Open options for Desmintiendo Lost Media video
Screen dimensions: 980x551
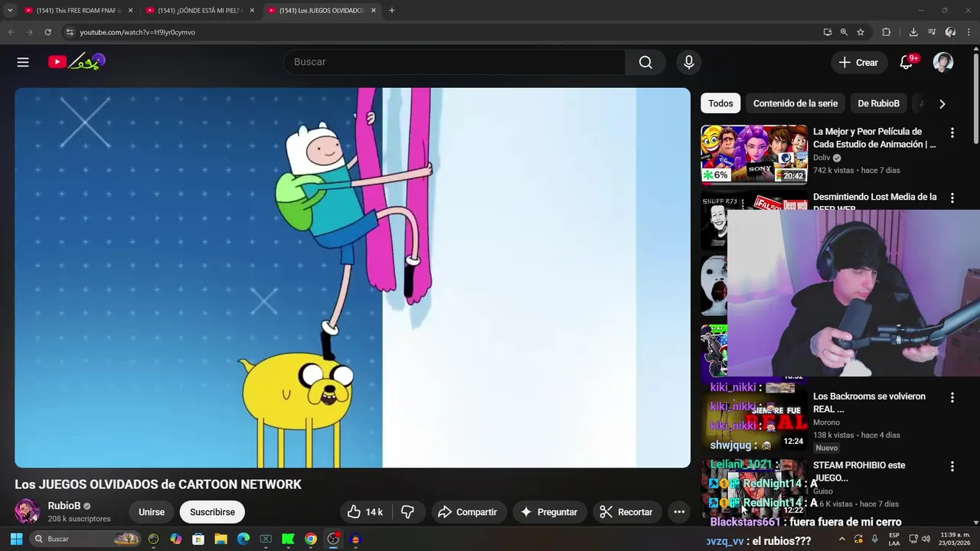[952, 197]
